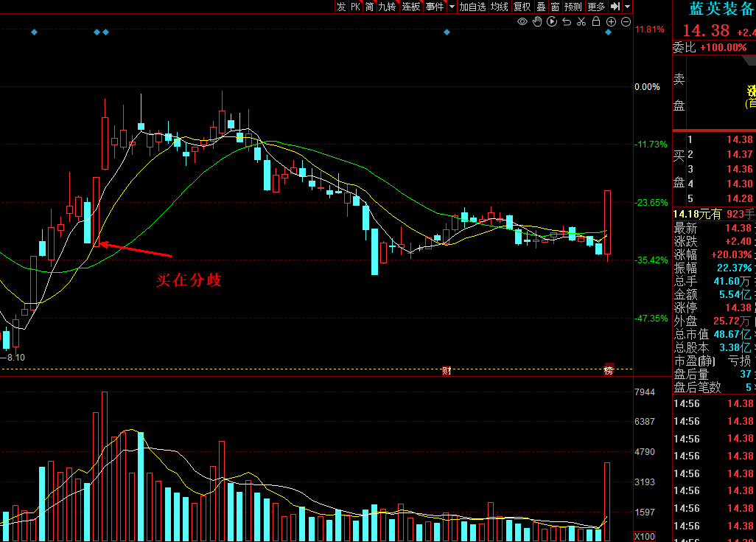The height and width of the screenshot is (542, 756).
Task: Open dropdown arrow at toolbar far right
Action: [x=627, y=7]
